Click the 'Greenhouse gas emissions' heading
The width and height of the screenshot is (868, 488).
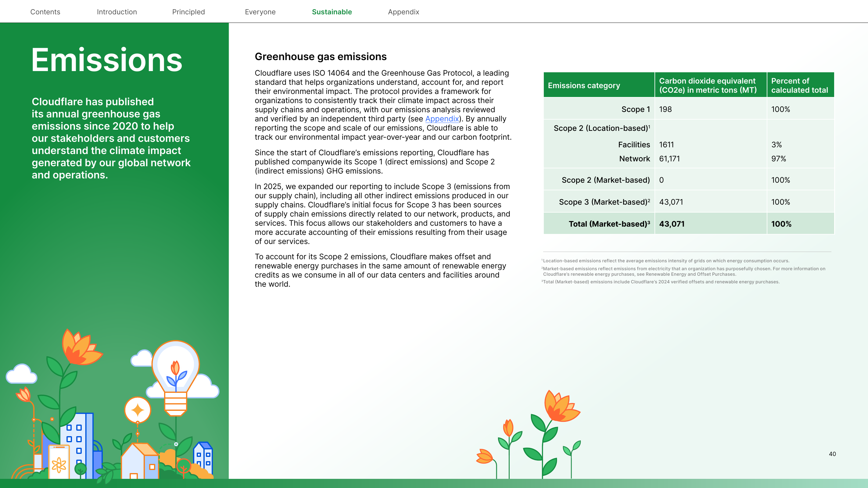[x=321, y=56]
